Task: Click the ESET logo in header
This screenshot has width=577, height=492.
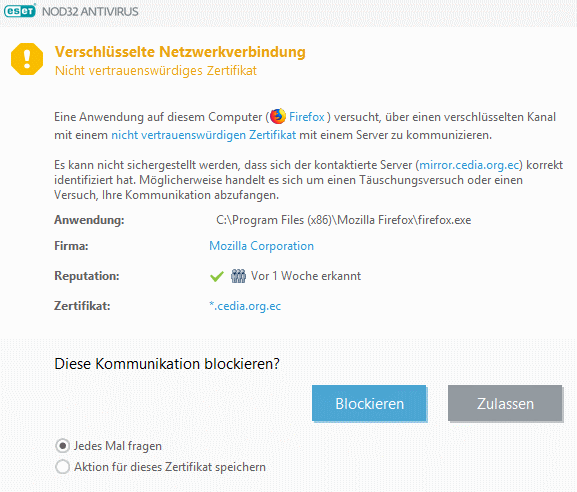Action: tap(20, 11)
